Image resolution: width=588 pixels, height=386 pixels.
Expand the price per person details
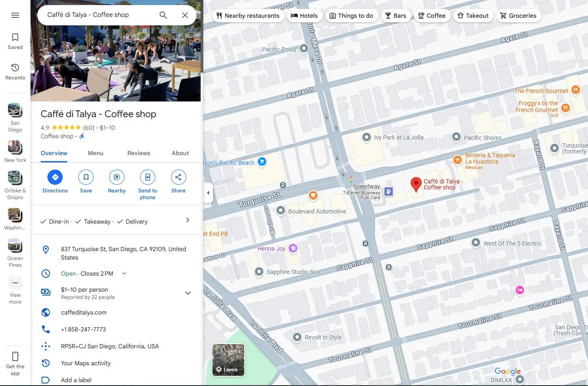click(x=188, y=293)
